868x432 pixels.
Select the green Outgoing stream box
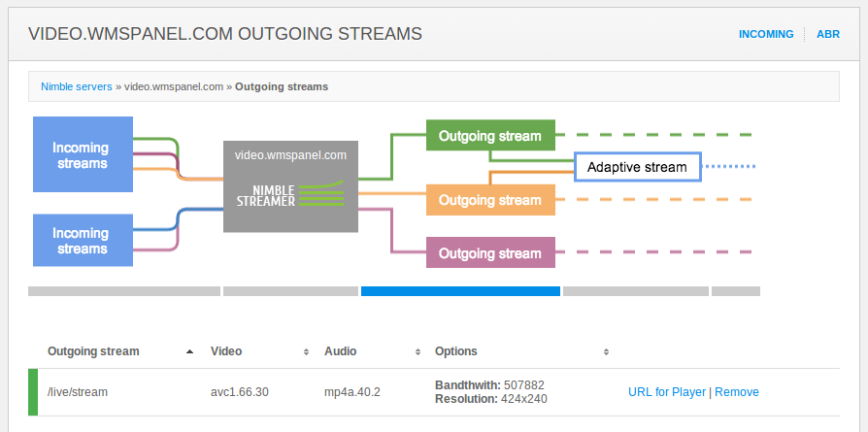490,135
